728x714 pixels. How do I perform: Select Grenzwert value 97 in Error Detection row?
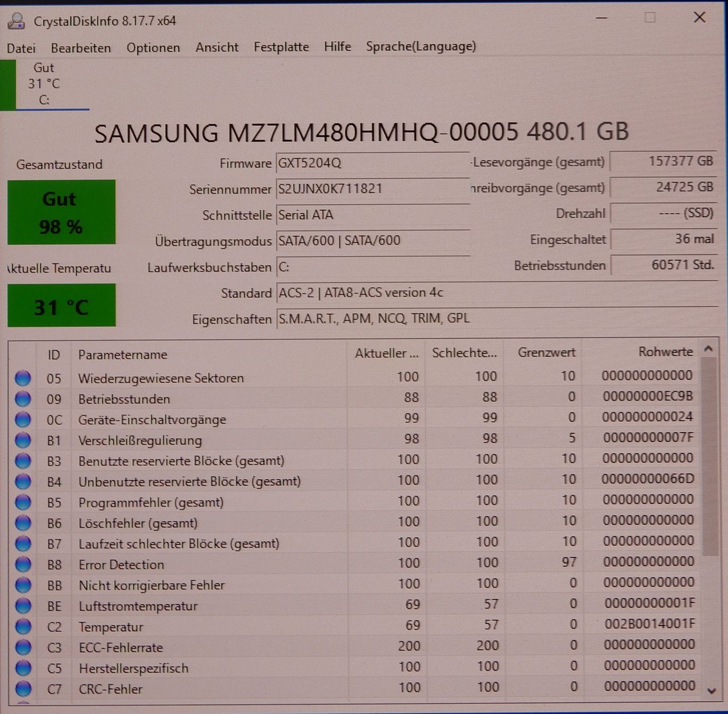point(569,562)
